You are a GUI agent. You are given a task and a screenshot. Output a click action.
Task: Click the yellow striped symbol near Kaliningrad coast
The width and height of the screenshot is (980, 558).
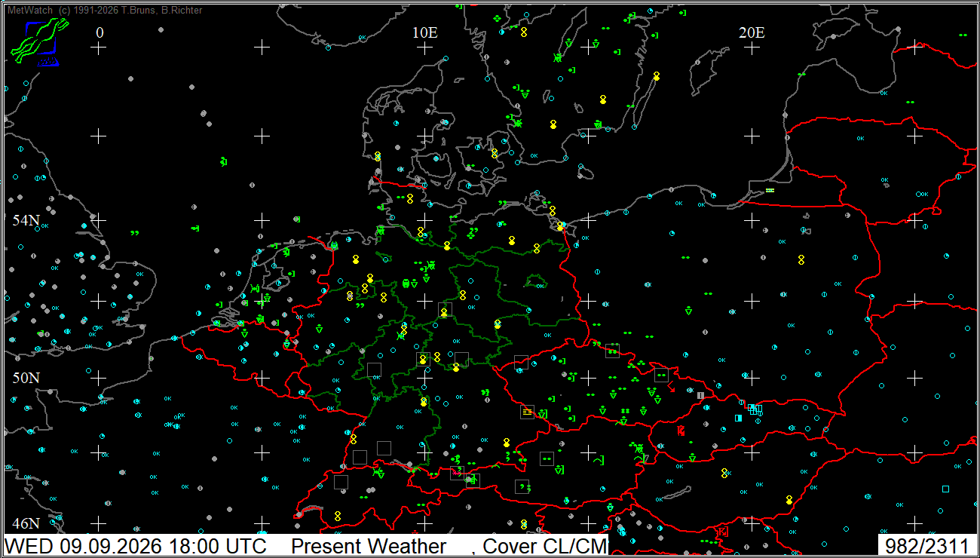click(x=770, y=190)
